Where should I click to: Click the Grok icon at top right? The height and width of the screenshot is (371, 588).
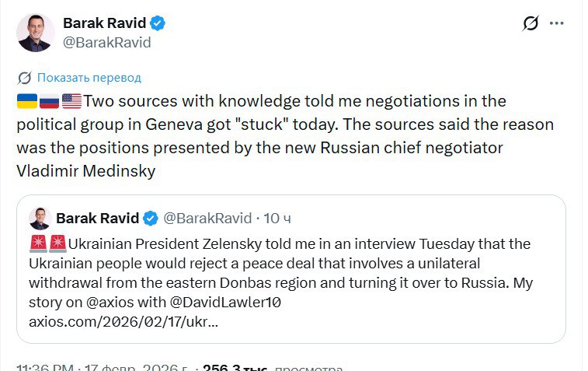[531, 23]
